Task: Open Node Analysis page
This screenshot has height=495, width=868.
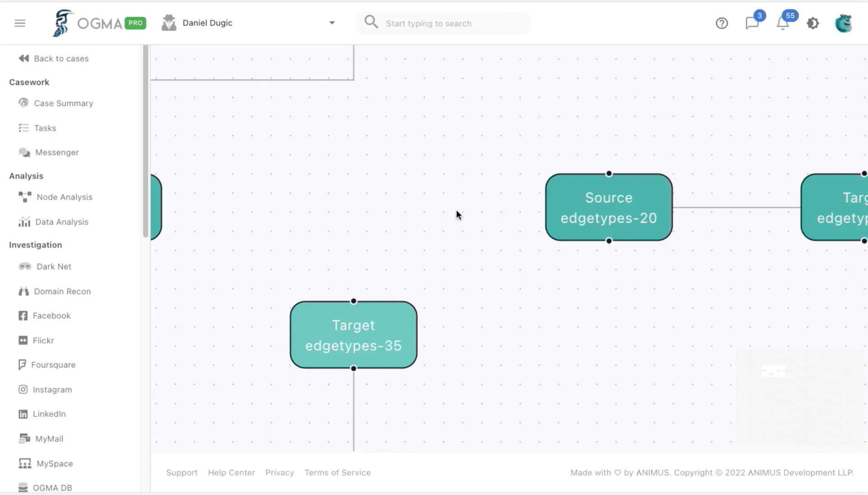Action: pos(64,197)
